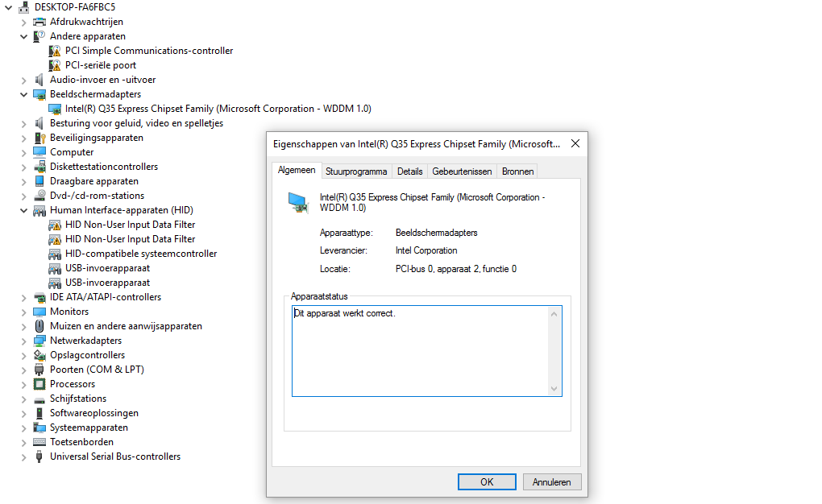Select the second USB-invoerapparaat entry
This screenshot has height=504, width=822.
[x=107, y=283]
